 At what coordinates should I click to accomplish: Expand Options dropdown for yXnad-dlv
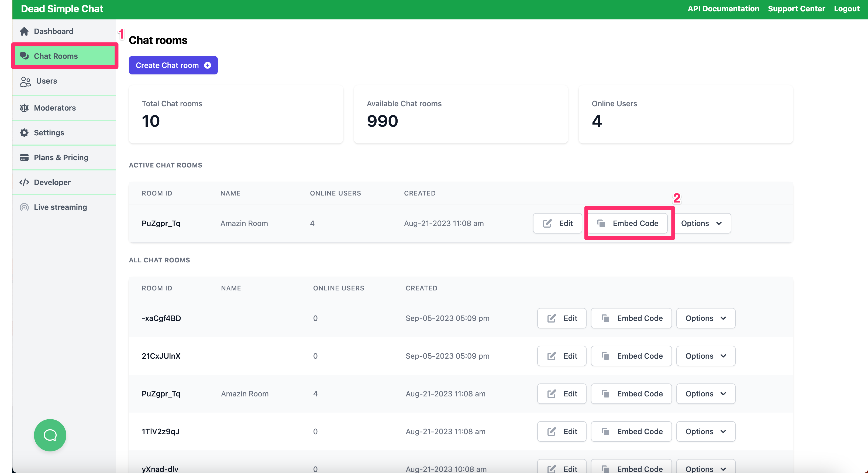pos(706,467)
